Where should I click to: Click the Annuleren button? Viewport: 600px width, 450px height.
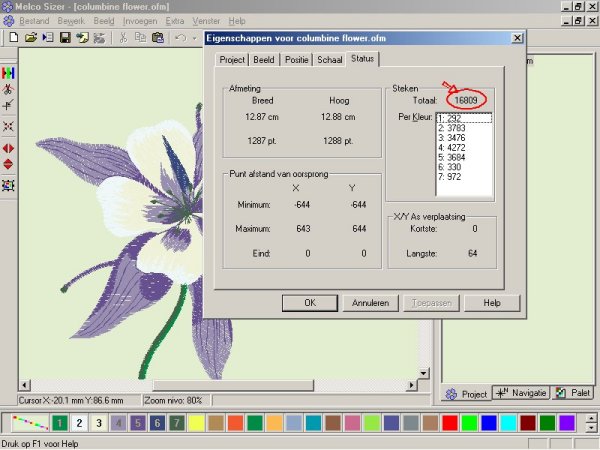click(x=370, y=303)
